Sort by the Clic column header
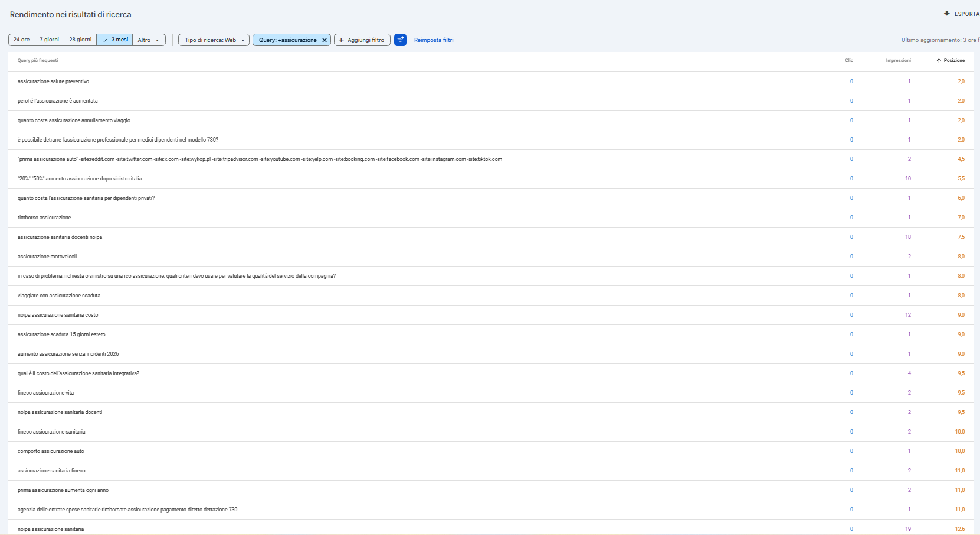The width and height of the screenshot is (980, 535). [x=849, y=60]
